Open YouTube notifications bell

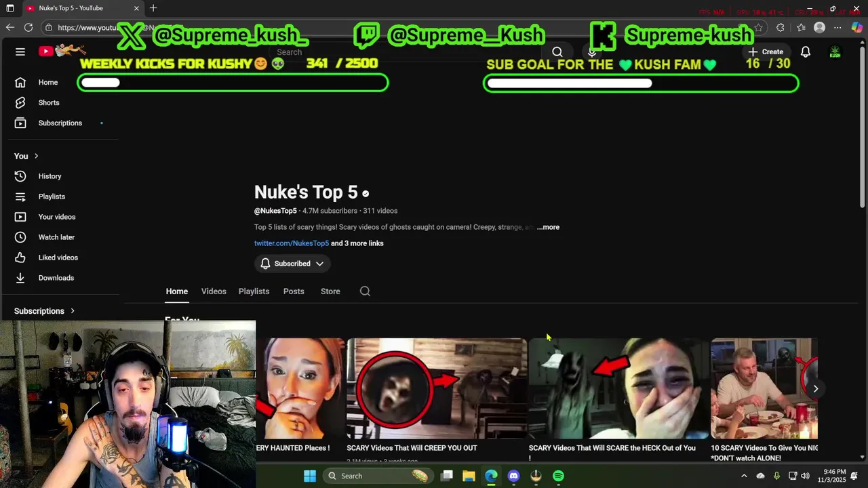[x=806, y=52]
